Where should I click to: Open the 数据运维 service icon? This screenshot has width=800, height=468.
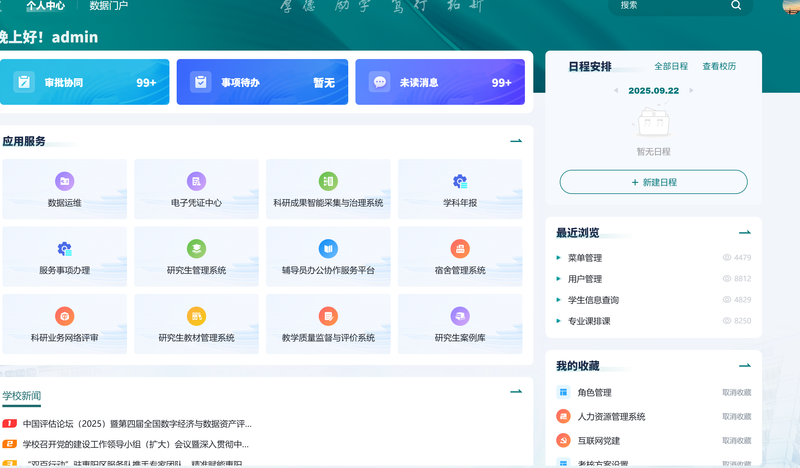65,181
